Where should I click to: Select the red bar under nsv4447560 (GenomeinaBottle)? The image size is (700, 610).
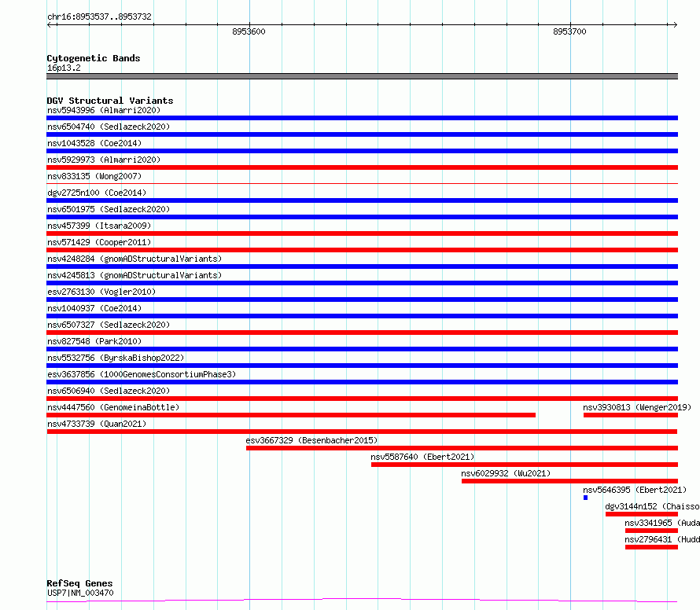[x=291, y=415]
